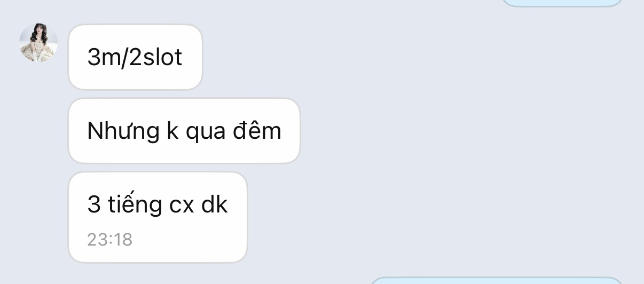Click empty chat background right of messages

pos(470,139)
